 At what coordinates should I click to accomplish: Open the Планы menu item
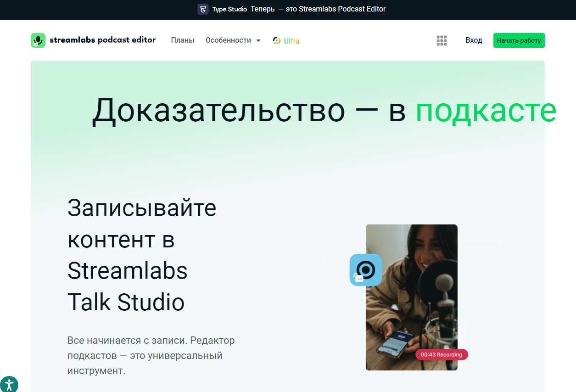pyautogui.click(x=183, y=40)
